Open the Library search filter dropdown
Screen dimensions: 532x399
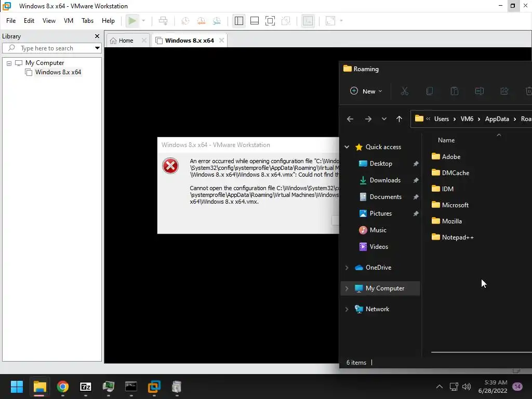coord(97,48)
